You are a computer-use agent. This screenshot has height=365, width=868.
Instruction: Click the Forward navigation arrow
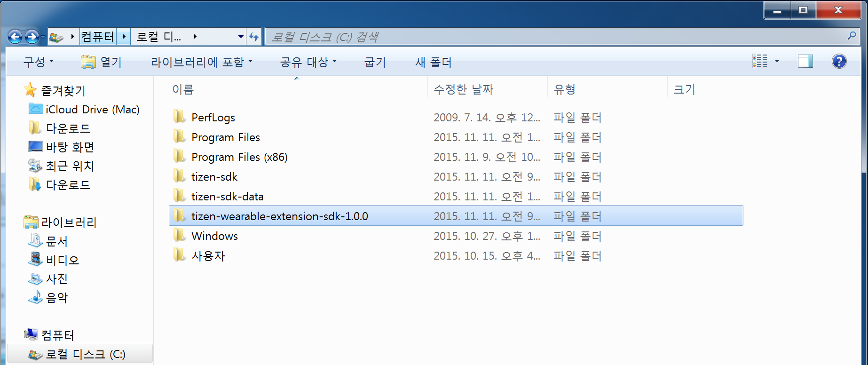[x=32, y=37]
